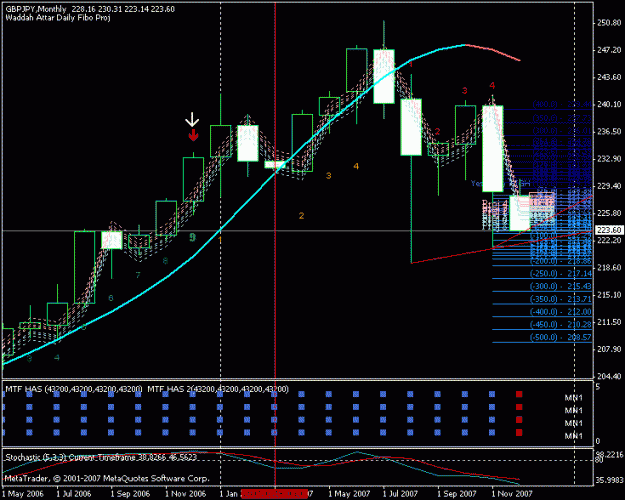This screenshot has height=500, width=625.
Task: Click the 1 May 2006 date label
Action: 23,494
